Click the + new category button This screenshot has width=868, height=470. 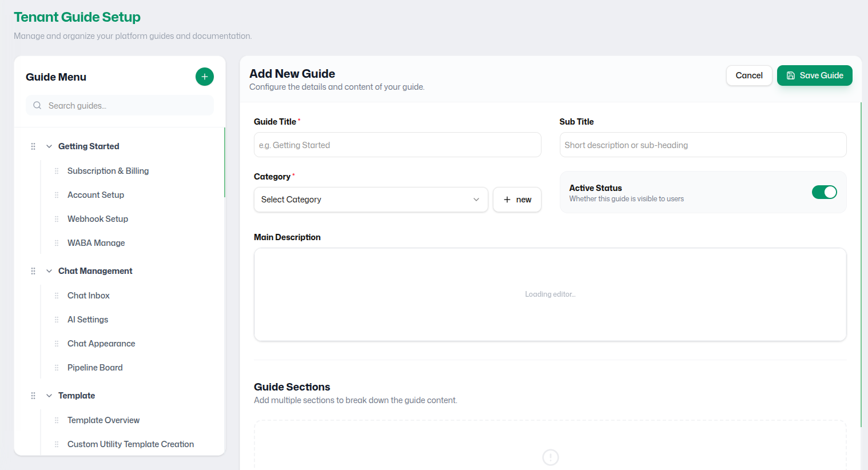pos(517,200)
